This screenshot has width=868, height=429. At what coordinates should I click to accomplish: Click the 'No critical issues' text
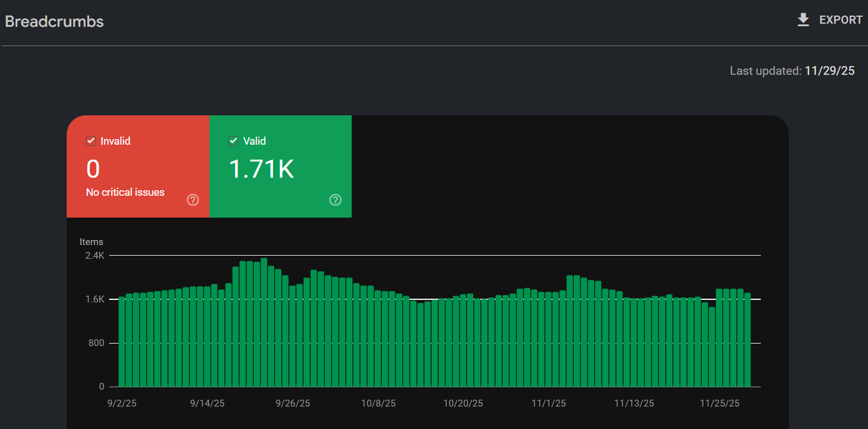tap(125, 192)
